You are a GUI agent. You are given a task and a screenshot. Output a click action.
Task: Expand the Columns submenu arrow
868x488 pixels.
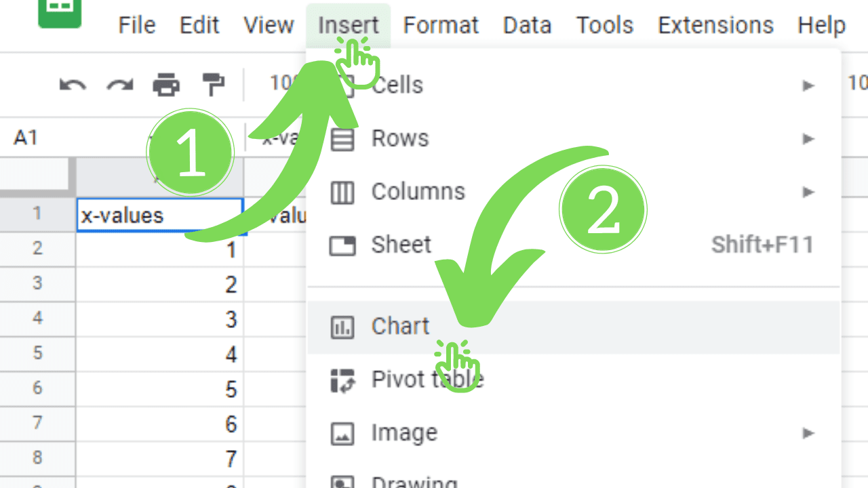pos(809,192)
